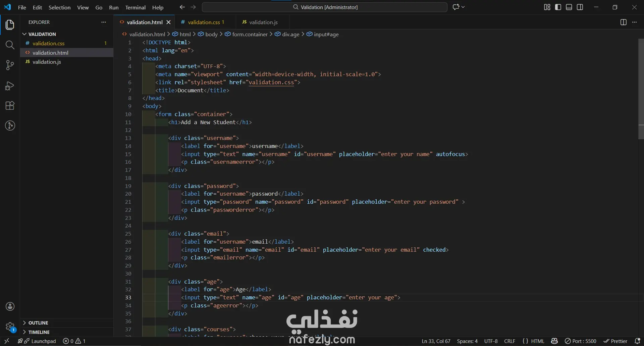
Task: Follow the validation.css href link in code
Action: tap(271, 82)
